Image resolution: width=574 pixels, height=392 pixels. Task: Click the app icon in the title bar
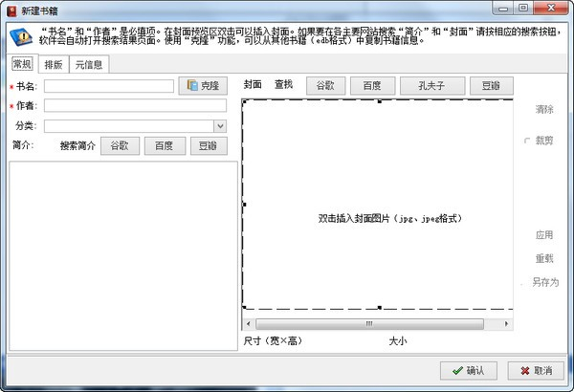pos(11,11)
